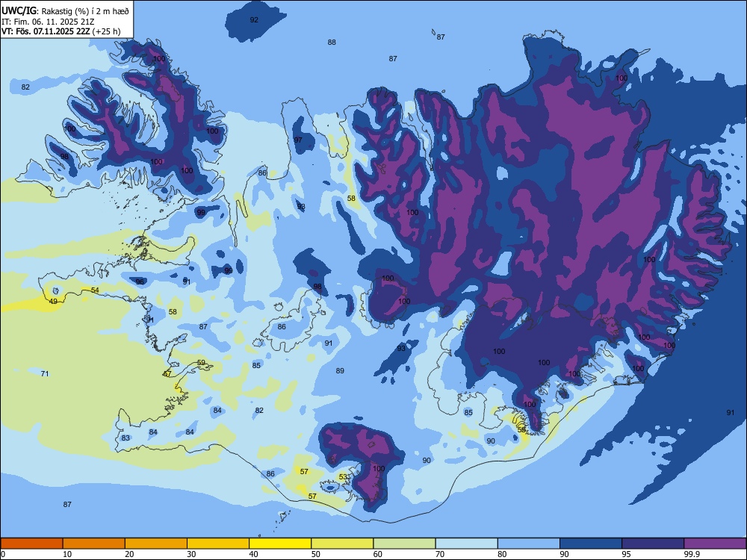
Task: Click the legend scale label '95'
Action: (x=627, y=554)
